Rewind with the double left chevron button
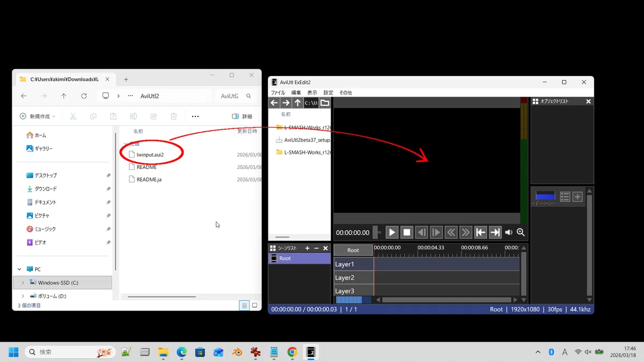Viewport: 644px width, 362px height. [451, 232]
